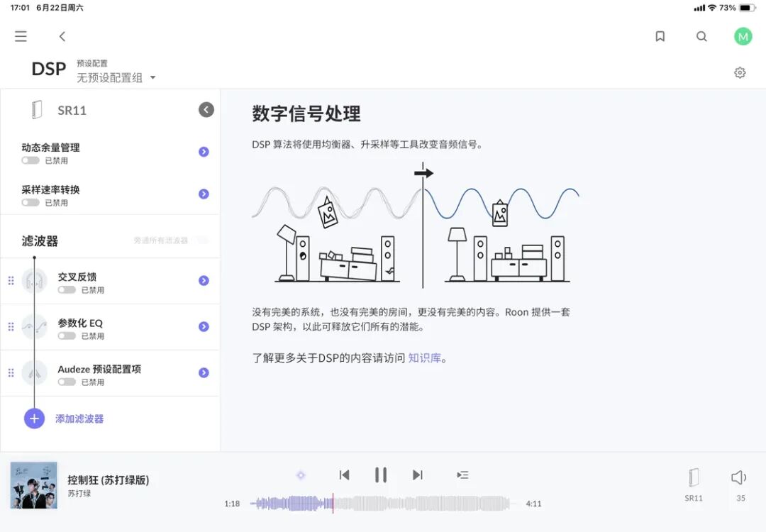The width and height of the screenshot is (766, 532).
Task: Open volume control speaker icon
Action: (738, 477)
